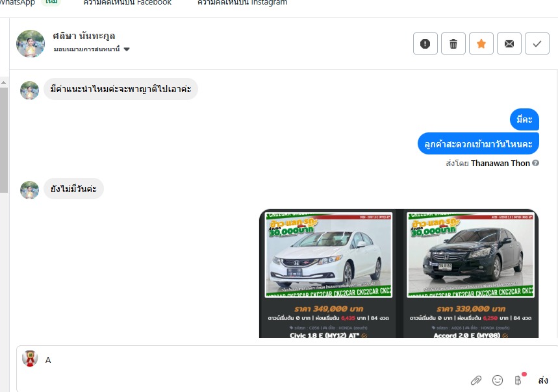Click price text ราคา 349,000 บาท

click(329, 309)
